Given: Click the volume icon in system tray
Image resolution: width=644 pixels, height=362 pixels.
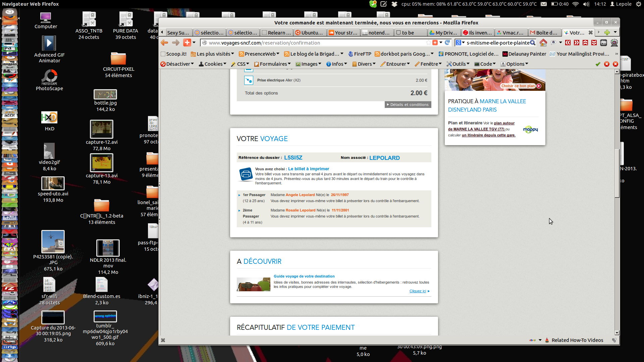Looking at the screenshot, I should [586, 4].
